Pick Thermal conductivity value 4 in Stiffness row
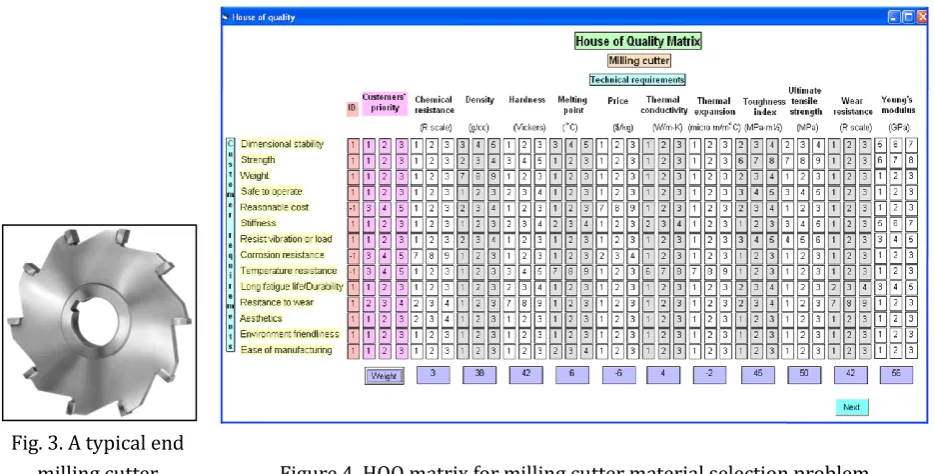Viewport: 935px width, 474px height. click(x=679, y=224)
